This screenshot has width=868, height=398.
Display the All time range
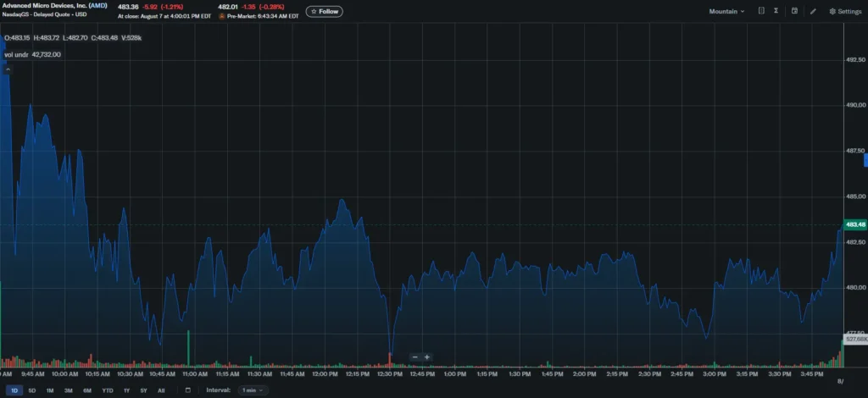(x=161, y=390)
